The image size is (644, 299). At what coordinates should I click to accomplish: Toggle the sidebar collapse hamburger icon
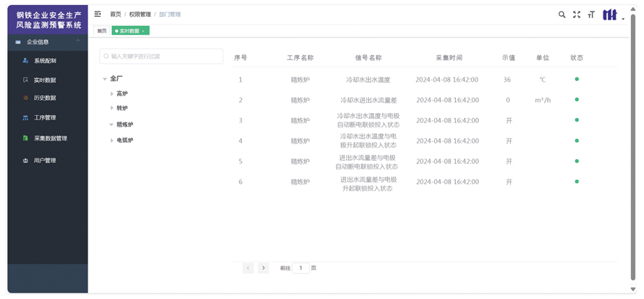98,14
